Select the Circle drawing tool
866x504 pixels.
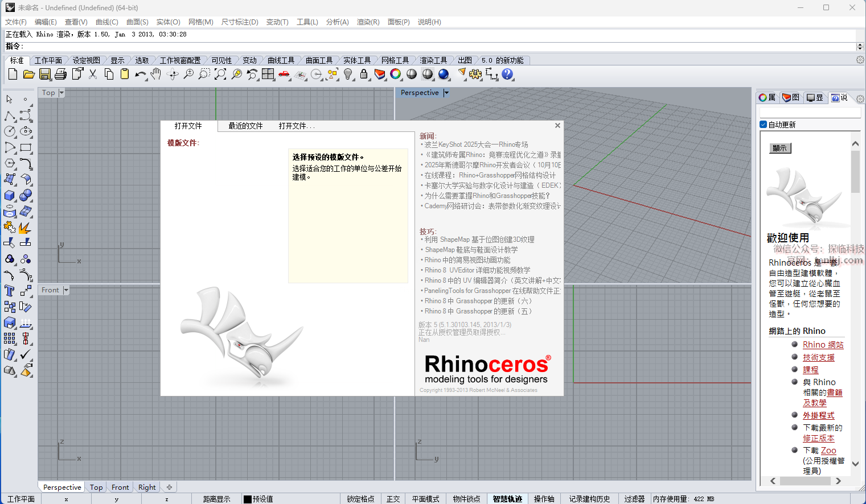pos(10,131)
